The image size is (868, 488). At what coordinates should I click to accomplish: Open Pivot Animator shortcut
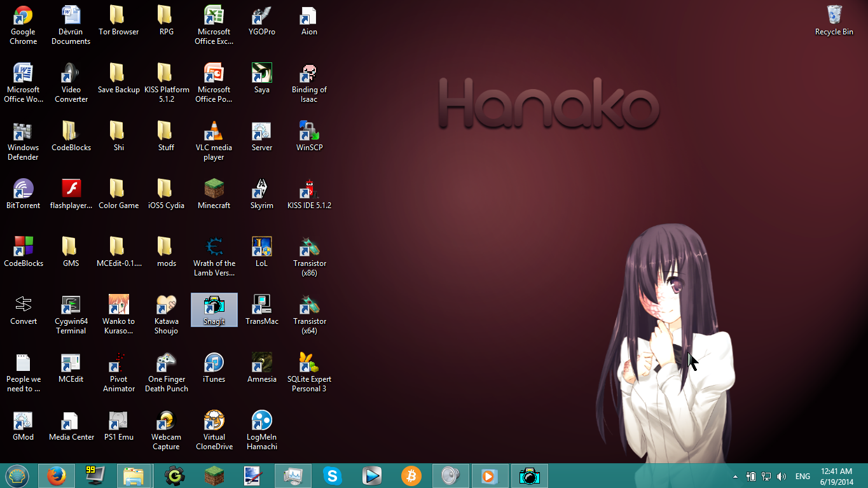(x=119, y=373)
